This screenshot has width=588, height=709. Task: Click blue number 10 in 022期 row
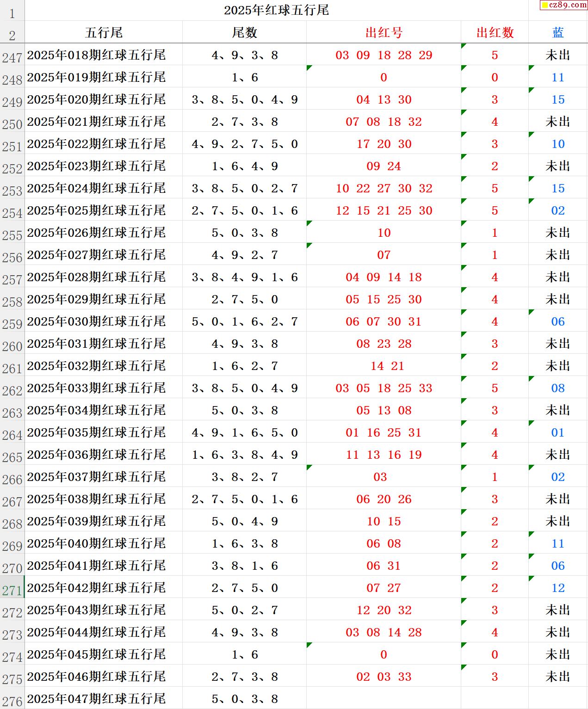[558, 144]
